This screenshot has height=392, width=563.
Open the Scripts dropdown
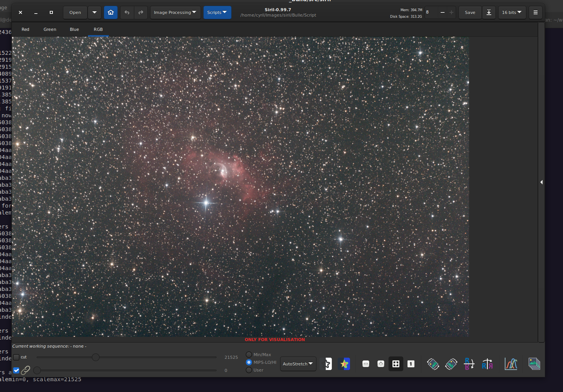click(x=217, y=13)
